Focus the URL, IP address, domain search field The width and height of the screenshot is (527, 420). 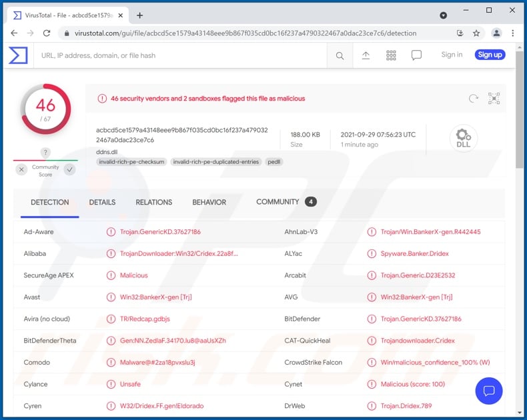pos(180,55)
